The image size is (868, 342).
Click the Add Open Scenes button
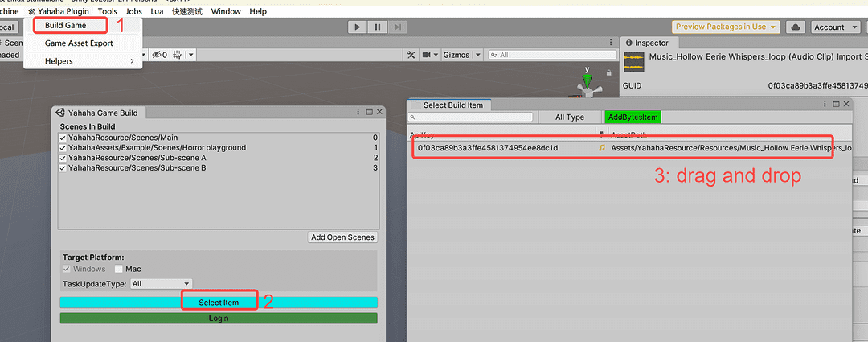(343, 237)
